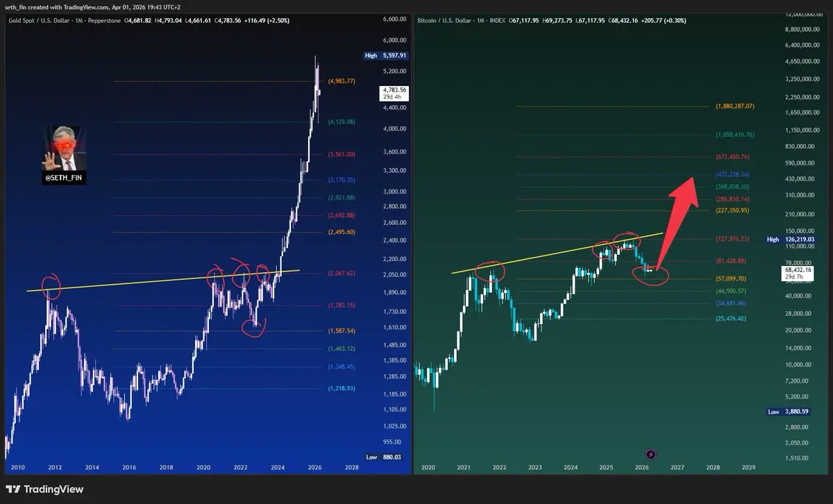This screenshot has width=833, height=504.
Task: Click the purple lightning bolt event icon
Action: (650, 455)
